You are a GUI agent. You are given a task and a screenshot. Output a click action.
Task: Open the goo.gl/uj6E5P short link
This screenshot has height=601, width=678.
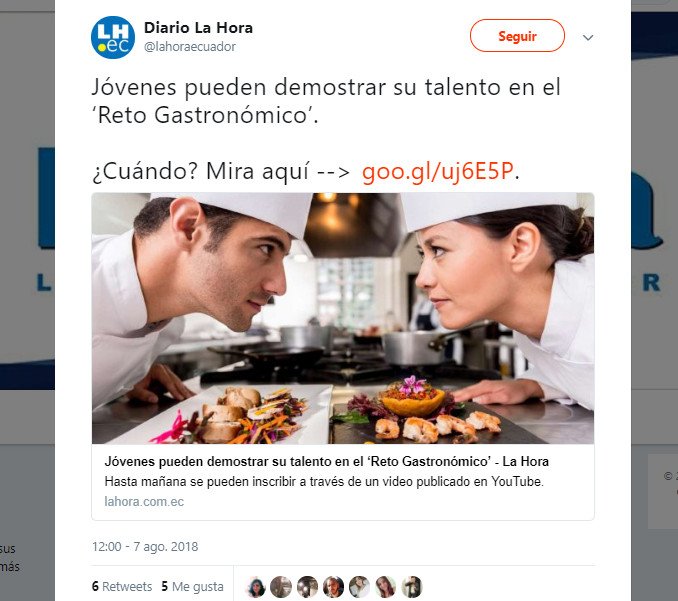pyautogui.click(x=437, y=171)
